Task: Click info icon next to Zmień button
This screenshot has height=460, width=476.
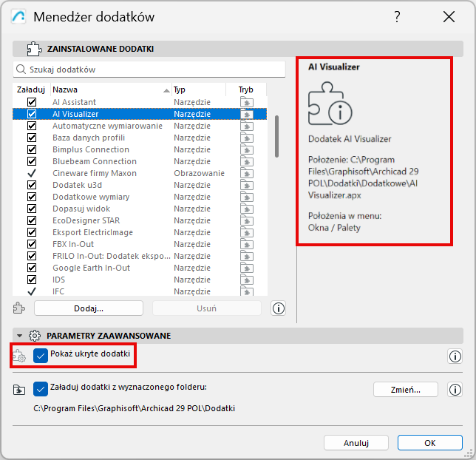Action: point(455,390)
